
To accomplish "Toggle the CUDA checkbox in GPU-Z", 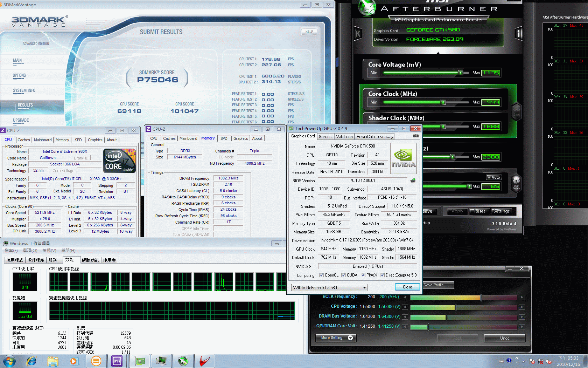I will pos(343,275).
